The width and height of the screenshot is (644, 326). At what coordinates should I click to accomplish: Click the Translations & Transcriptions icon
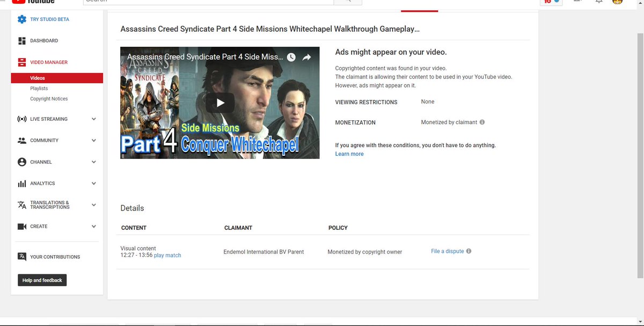[22, 205]
